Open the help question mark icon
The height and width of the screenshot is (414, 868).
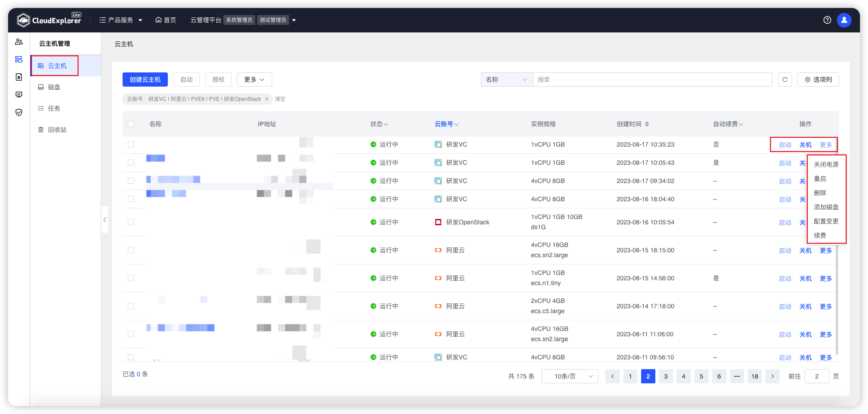click(827, 20)
